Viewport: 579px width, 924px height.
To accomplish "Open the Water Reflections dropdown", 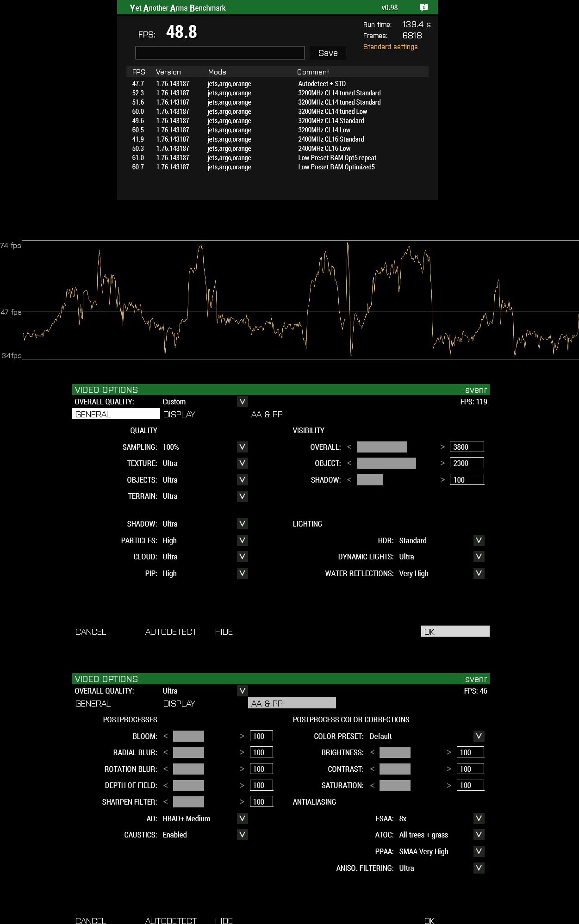I will pos(479,573).
